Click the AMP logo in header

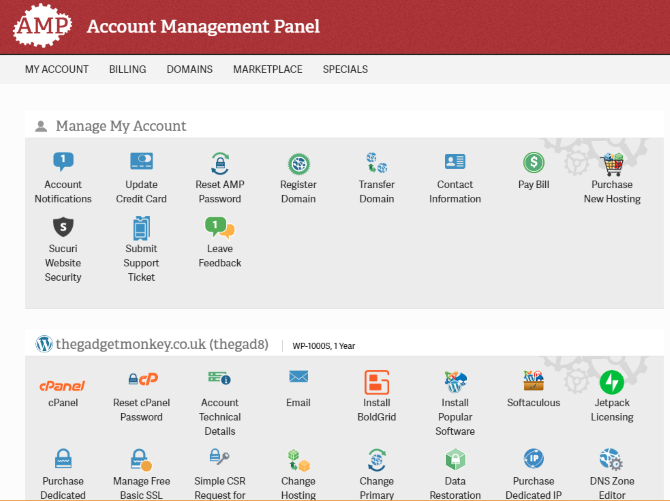click(x=42, y=27)
